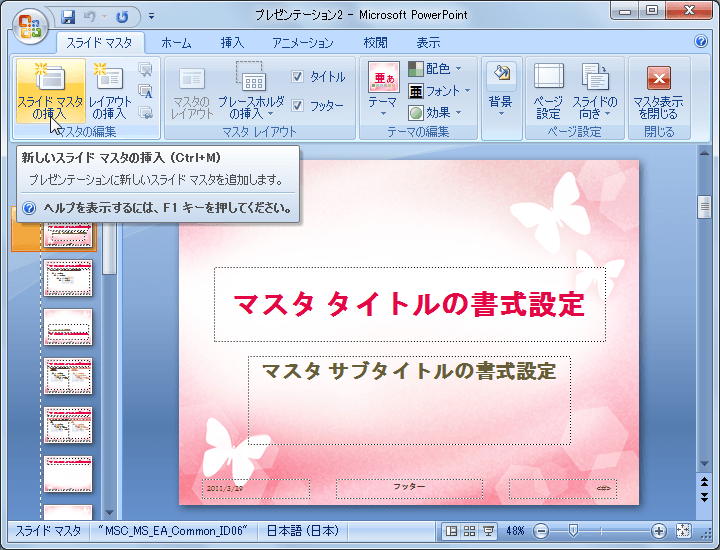Screen dimensions: 720x550
Task: Open the 配色 colors dropdown
Action: tap(435, 69)
